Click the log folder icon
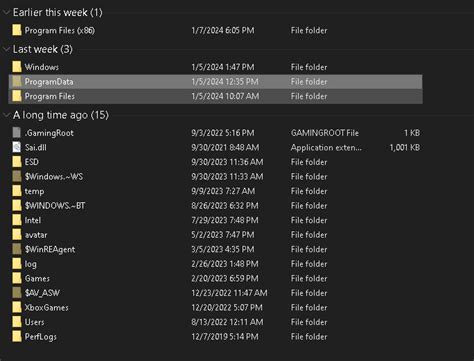474x361 pixels. (17, 264)
